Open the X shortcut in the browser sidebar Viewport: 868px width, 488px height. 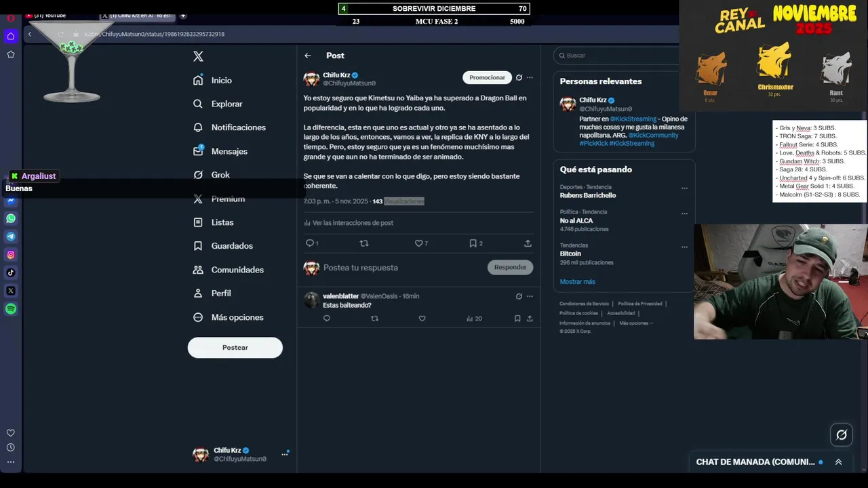[11, 291]
